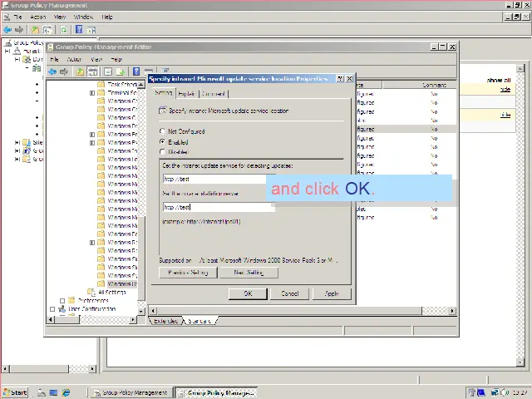The image size is (532, 399).
Task: Click Refresh icon in Group Policy Management toolbar
Action: (x=63, y=30)
